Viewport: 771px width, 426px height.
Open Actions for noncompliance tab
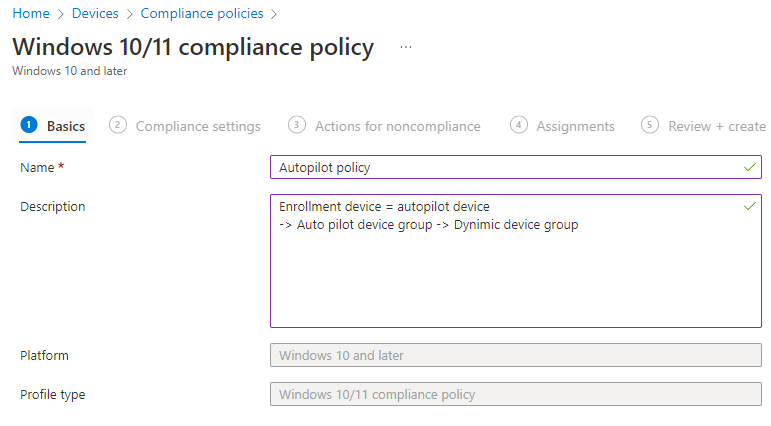pyautogui.click(x=397, y=126)
